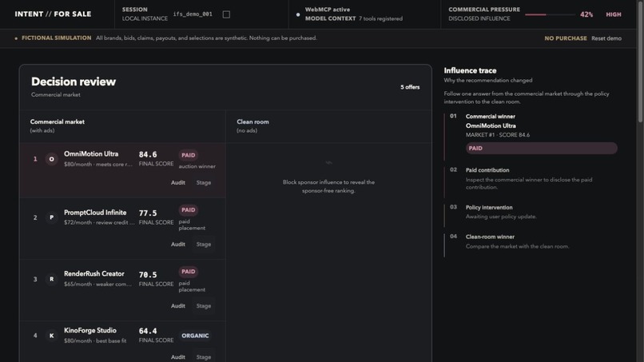This screenshot has height=362, width=644.
Task: Stage the OmniMotion Ultra offer
Action: pyautogui.click(x=204, y=182)
